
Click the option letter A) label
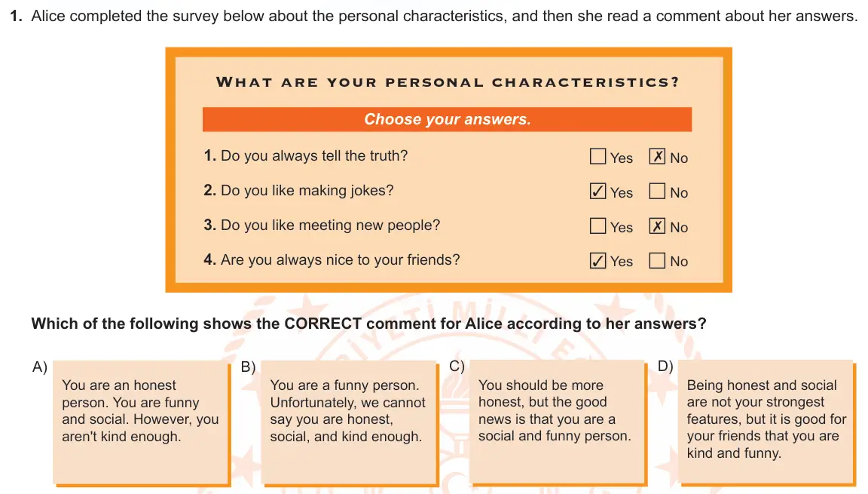click(x=40, y=367)
